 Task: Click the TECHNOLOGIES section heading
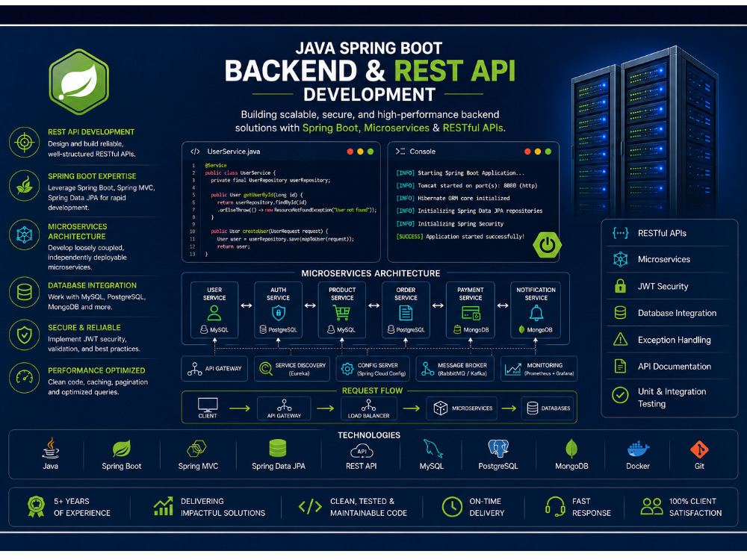(x=369, y=435)
